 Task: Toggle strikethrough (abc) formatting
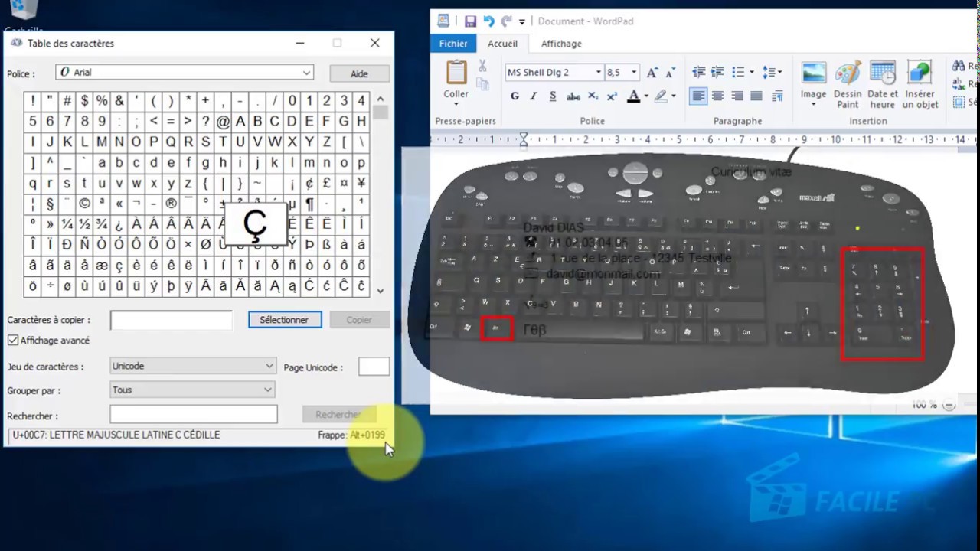(x=573, y=96)
